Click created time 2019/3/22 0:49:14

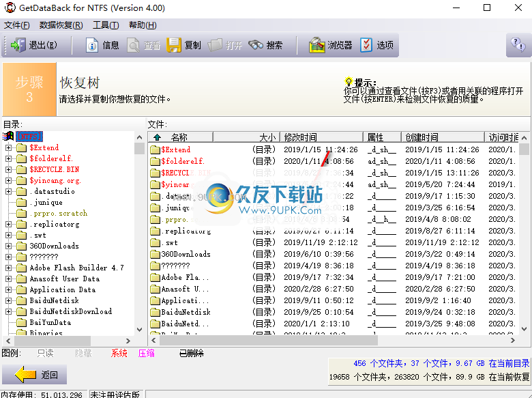coord(440,254)
